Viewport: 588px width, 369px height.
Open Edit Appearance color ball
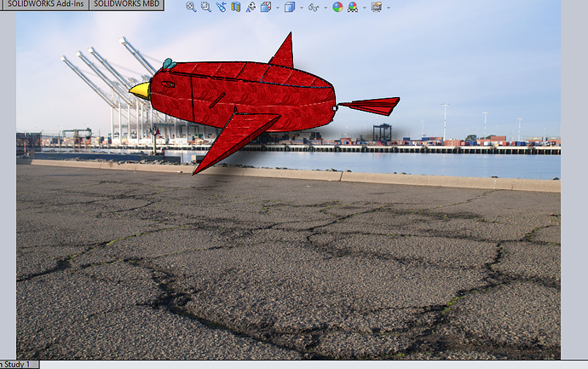(x=337, y=7)
